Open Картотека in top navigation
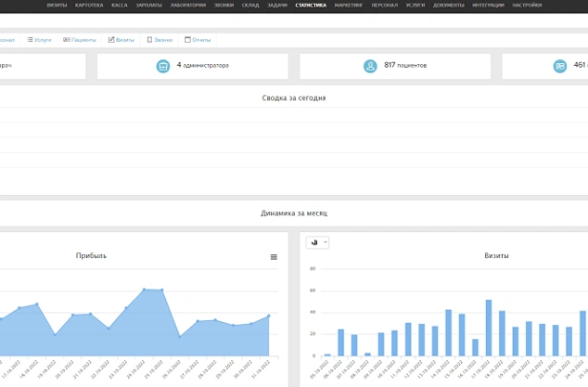 (x=90, y=5)
